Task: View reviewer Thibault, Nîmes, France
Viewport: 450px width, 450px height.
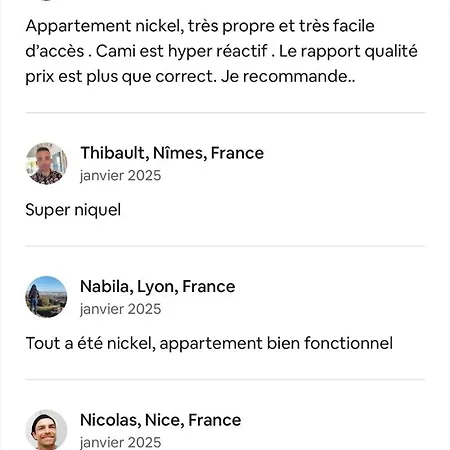Action: tap(172, 153)
